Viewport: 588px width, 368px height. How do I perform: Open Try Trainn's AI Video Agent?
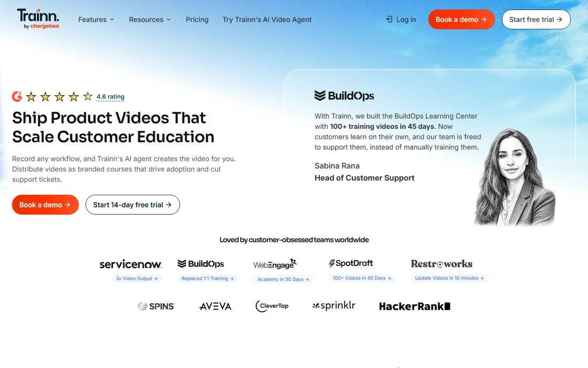pos(267,19)
